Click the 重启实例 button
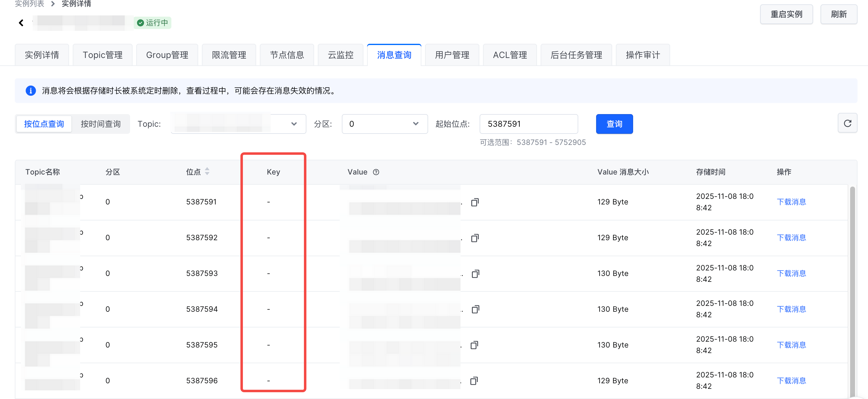This screenshot has width=868, height=399. pos(786,14)
